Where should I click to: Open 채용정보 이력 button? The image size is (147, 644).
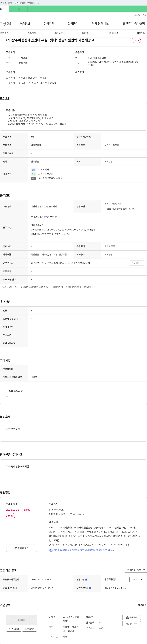tap(131, 623)
